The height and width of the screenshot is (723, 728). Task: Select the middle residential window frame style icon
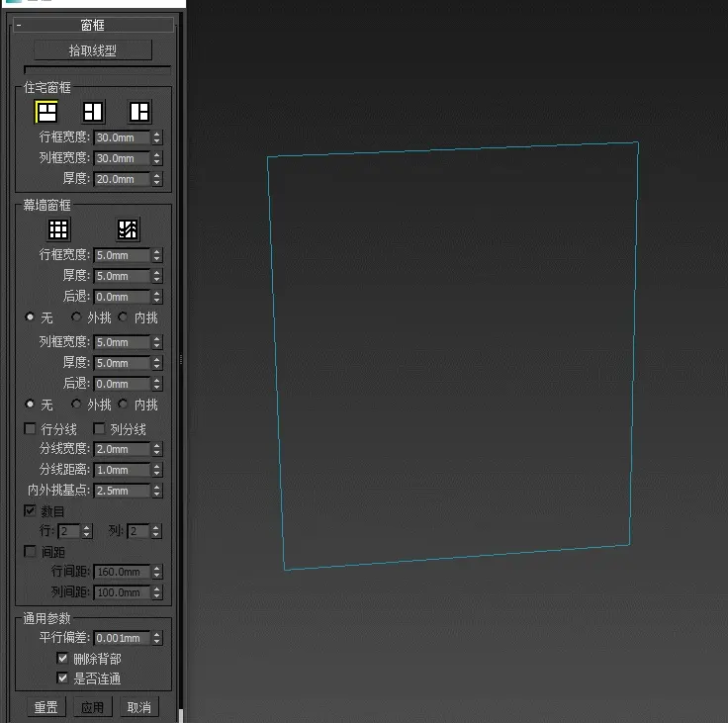[x=93, y=112]
